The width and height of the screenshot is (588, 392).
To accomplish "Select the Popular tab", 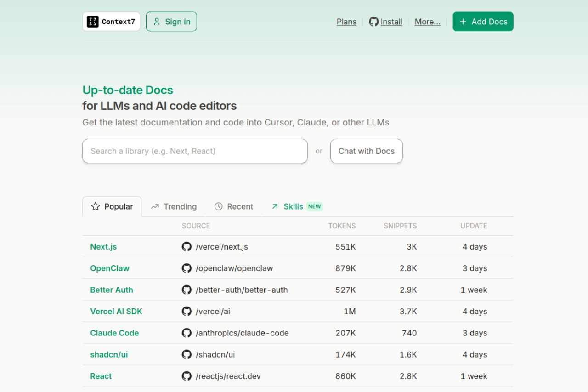I will pyautogui.click(x=112, y=207).
